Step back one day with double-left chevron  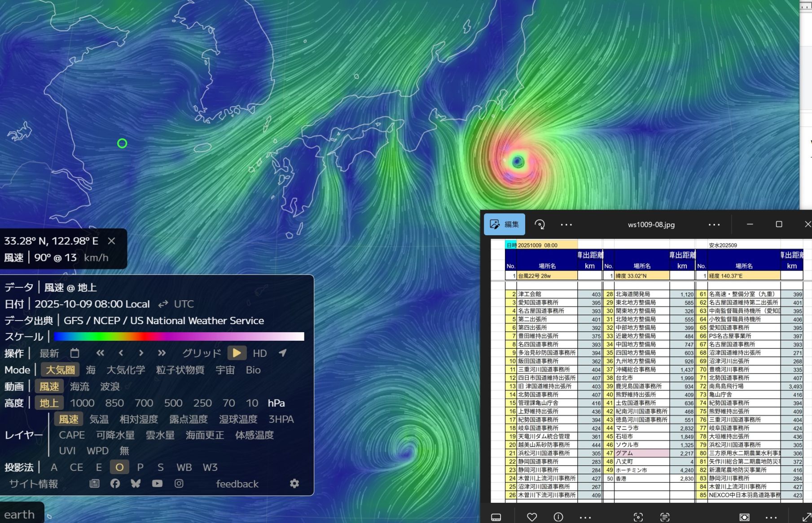[x=100, y=353]
